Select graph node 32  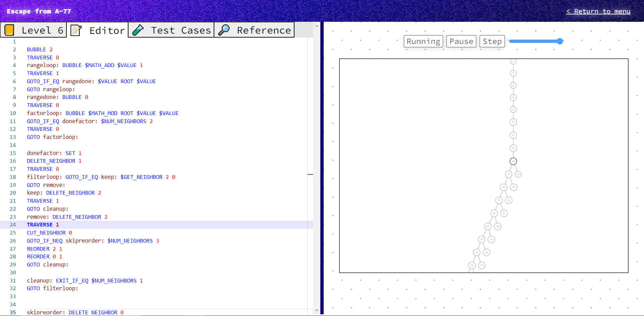point(472,265)
